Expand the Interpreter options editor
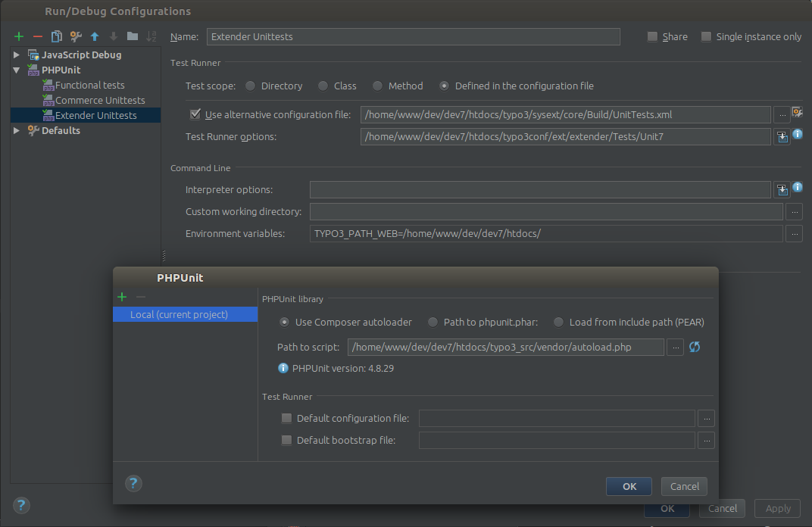This screenshot has width=812, height=527. pyautogui.click(x=782, y=189)
